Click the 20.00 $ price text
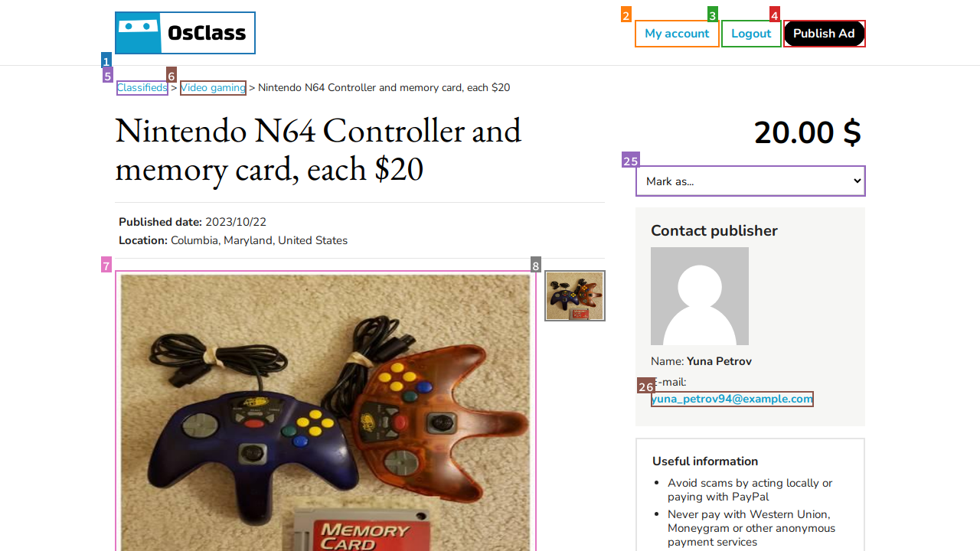Viewport: 980px width, 551px height. tap(807, 133)
